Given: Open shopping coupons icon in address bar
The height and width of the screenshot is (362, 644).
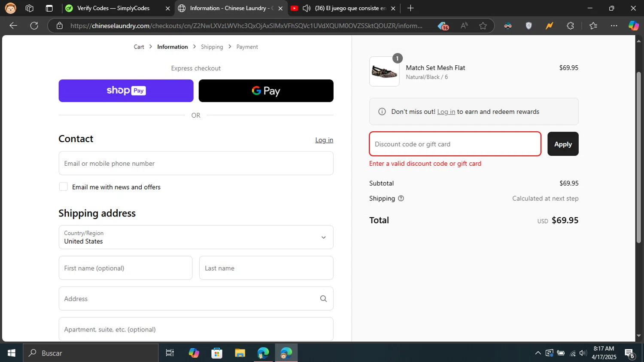Looking at the screenshot, I should tap(443, 26).
